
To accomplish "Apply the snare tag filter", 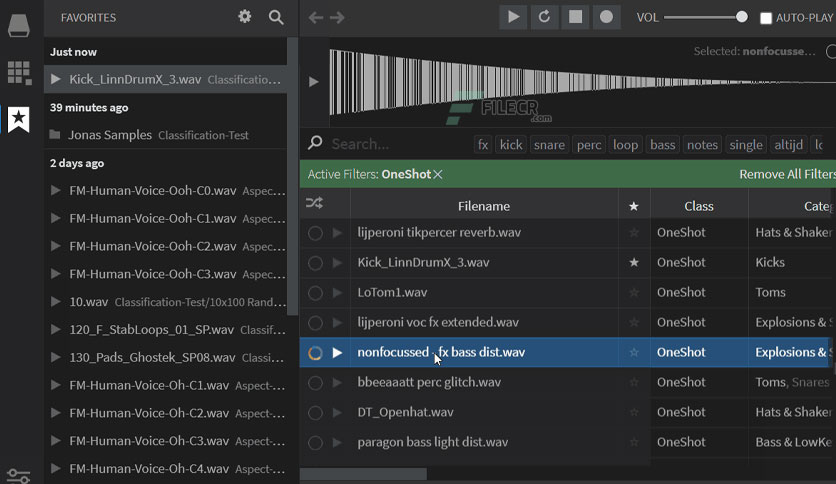I will (x=549, y=144).
